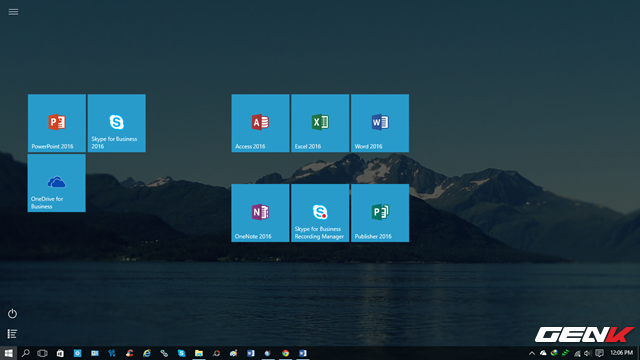The height and width of the screenshot is (360, 640).
Task: Open the Paint icon on the taskbar
Action: click(233, 353)
